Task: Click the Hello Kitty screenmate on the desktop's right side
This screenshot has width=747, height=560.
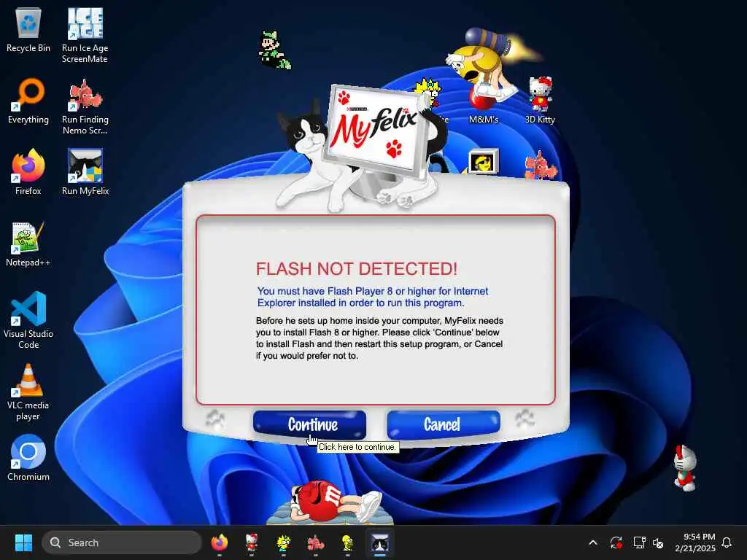Action: point(685,467)
